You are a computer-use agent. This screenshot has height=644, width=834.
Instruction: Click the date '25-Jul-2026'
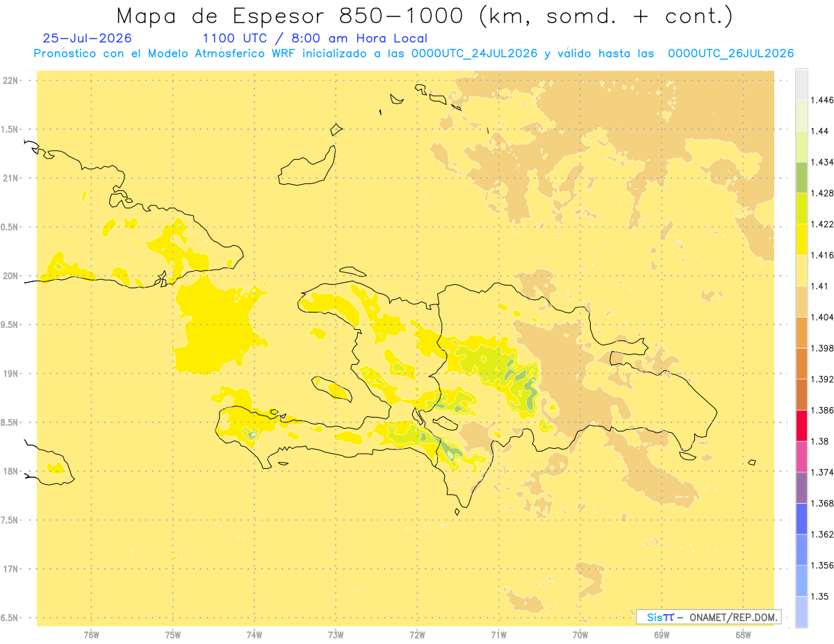(x=87, y=38)
